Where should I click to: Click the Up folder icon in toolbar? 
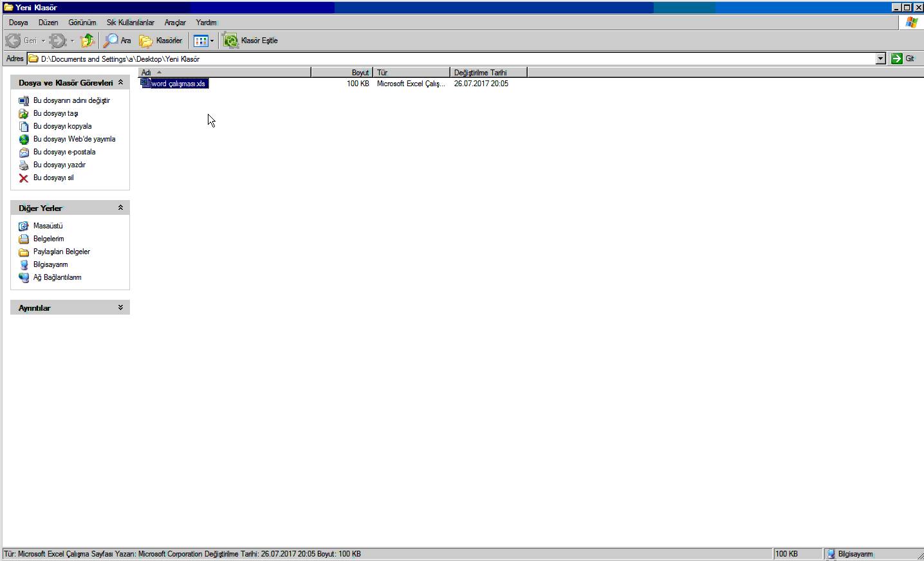pyautogui.click(x=88, y=41)
